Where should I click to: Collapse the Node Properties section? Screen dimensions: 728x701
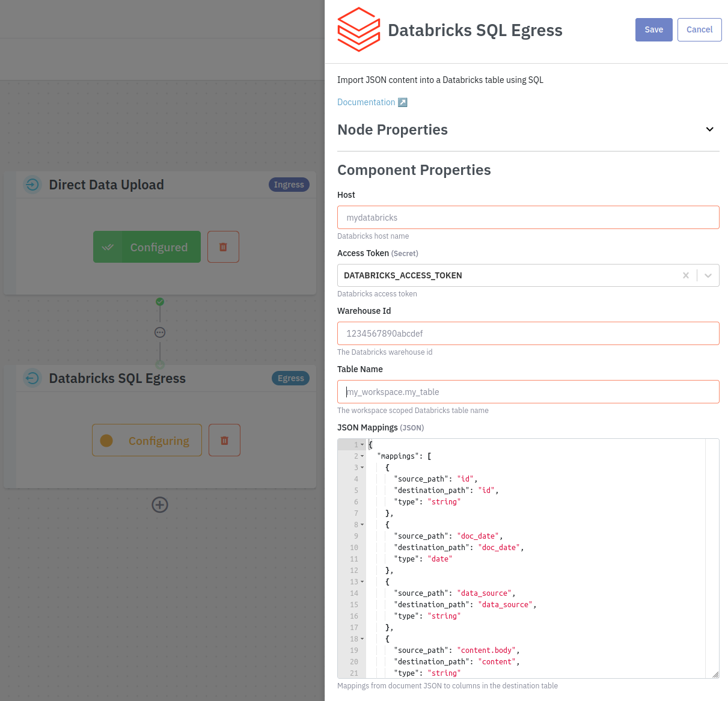pos(710,129)
